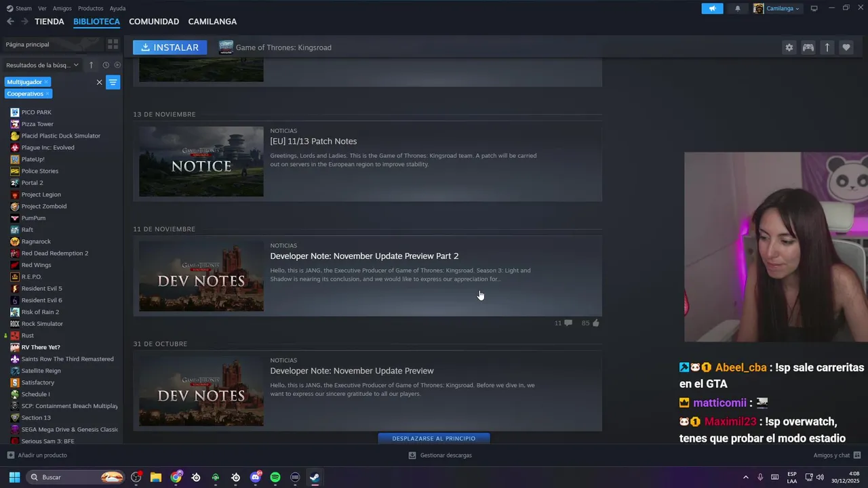Open the Steam menu
Viewport: 868px width, 488px height.
[x=20, y=8]
